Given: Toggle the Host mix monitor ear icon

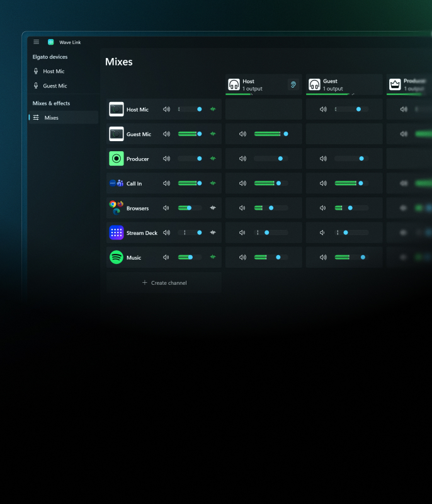Looking at the screenshot, I should coord(293,84).
